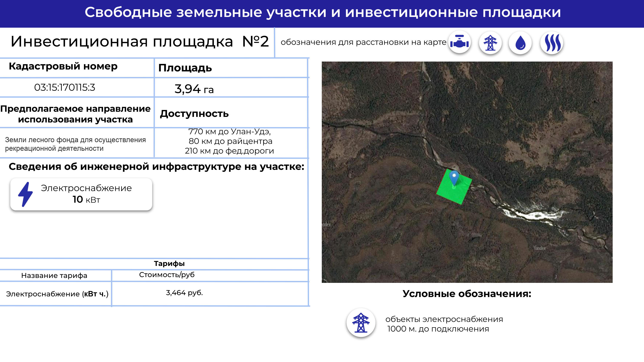
Task: Select the green land plot on the map
Action: (454, 187)
